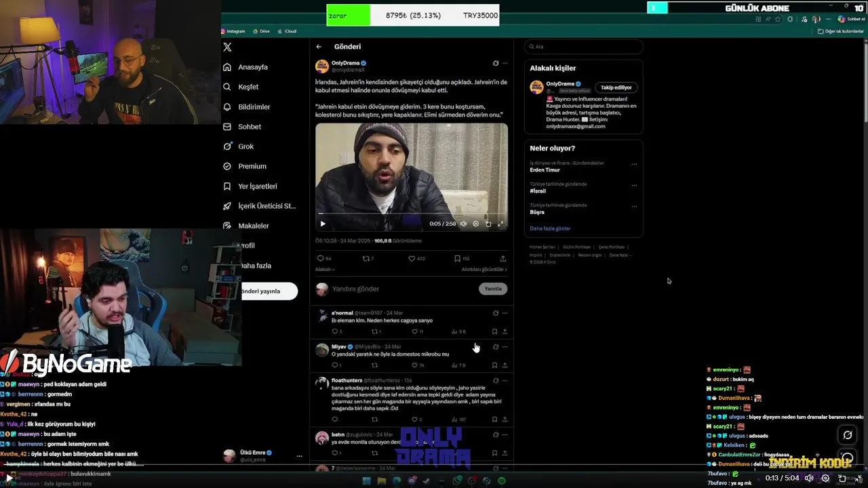The image size is (868, 488).
Task: Click the outer video player play button
Action: click(9, 478)
